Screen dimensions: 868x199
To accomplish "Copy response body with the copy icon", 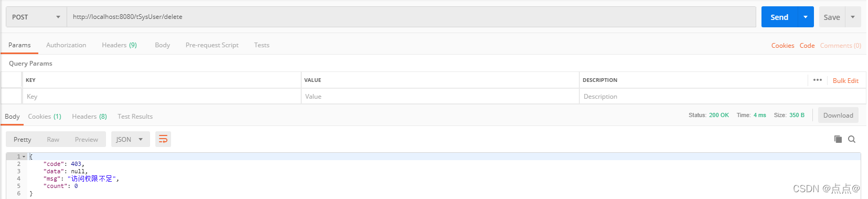I will pos(838,139).
